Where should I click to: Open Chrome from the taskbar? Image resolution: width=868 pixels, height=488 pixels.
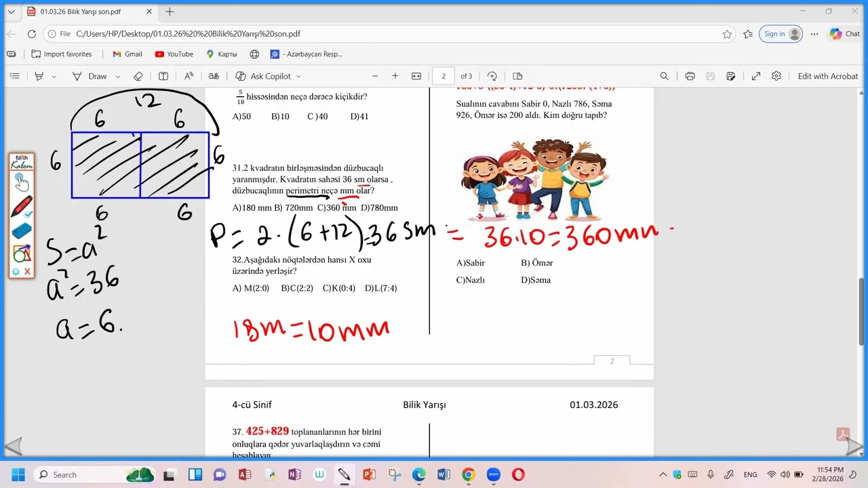(469, 474)
